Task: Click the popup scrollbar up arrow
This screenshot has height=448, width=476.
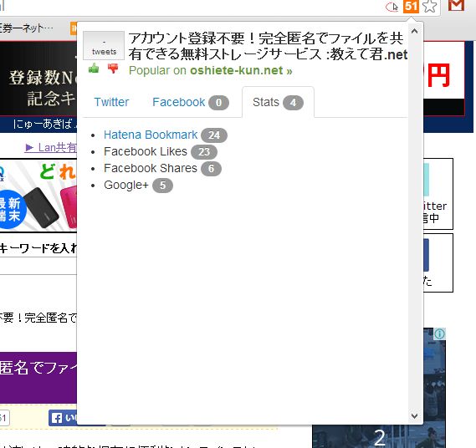Action: [414, 31]
